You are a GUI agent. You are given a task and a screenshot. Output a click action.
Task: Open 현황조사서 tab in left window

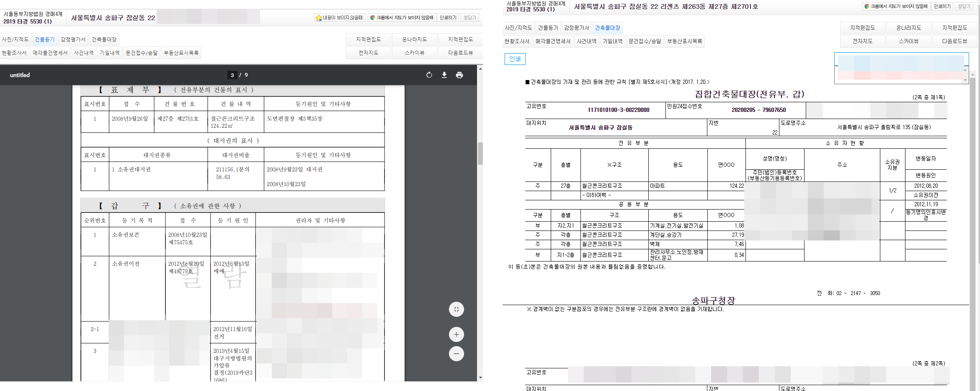tap(14, 53)
